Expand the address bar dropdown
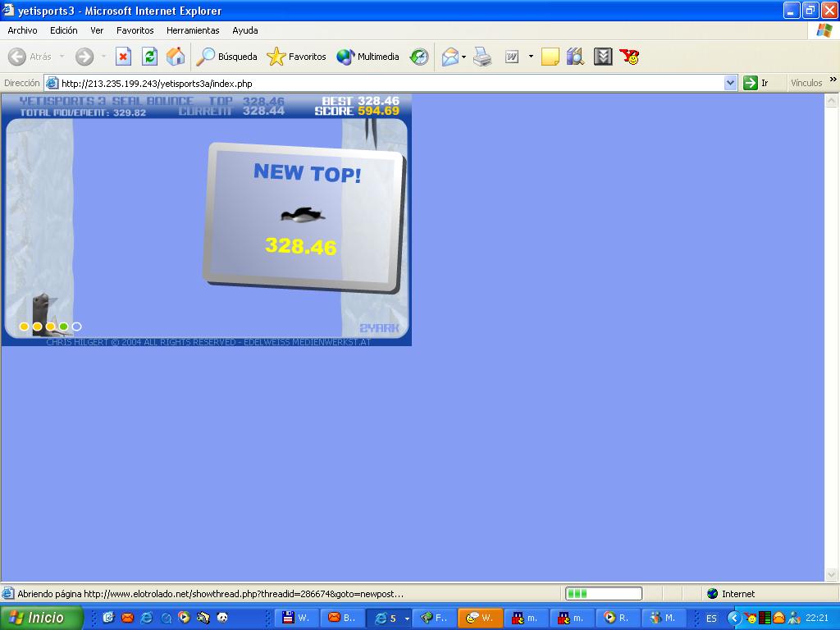The height and width of the screenshot is (630, 840). click(730, 83)
